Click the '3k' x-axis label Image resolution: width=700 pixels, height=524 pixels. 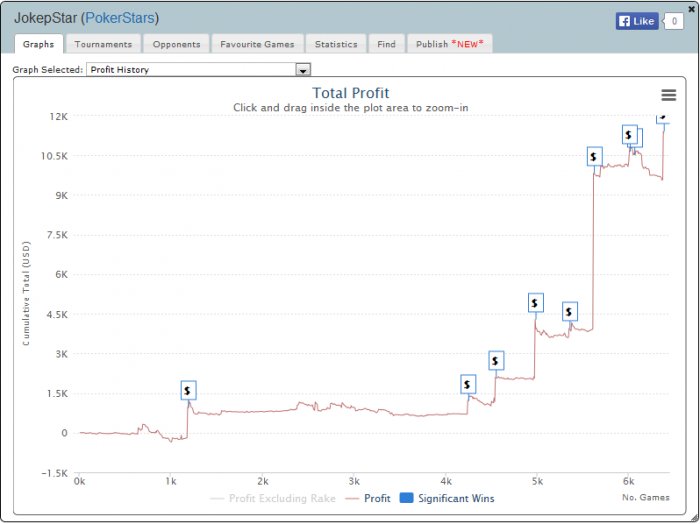(x=354, y=481)
